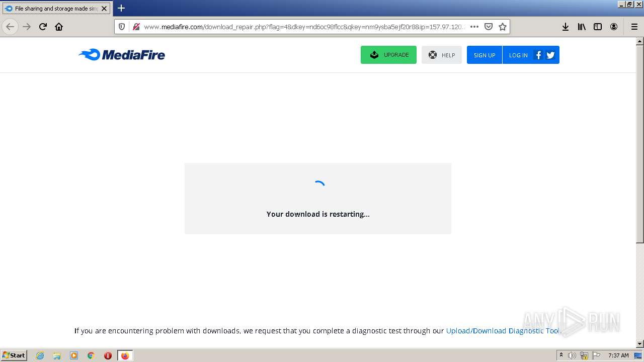The width and height of the screenshot is (644, 362).
Task: Click the LOG IN button
Action: (x=518, y=55)
